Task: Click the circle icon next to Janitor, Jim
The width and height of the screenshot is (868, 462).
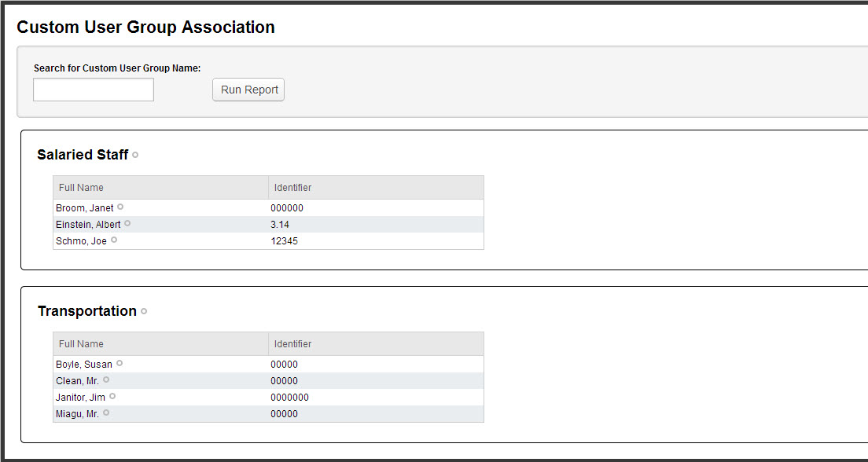Action: click(112, 396)
